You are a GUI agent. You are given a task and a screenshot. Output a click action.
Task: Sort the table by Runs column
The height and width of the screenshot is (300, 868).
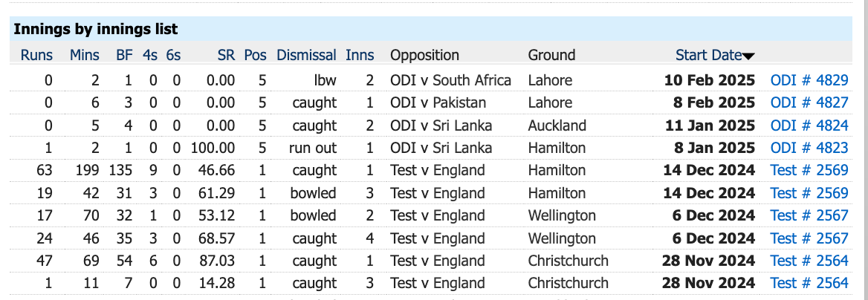click(x=36, y=55)
